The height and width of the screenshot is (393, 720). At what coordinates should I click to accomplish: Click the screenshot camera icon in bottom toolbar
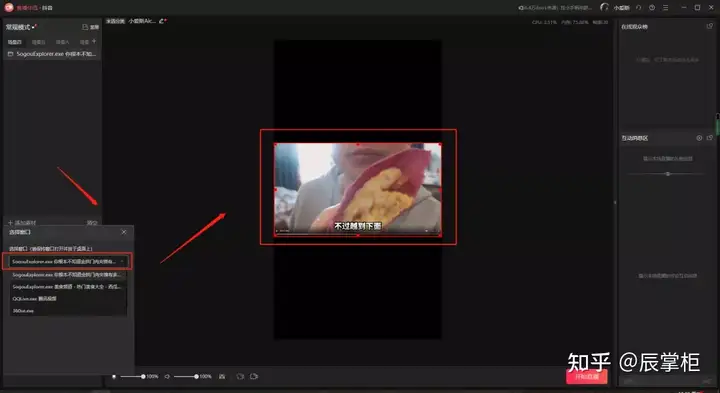[x=240, y=376]
